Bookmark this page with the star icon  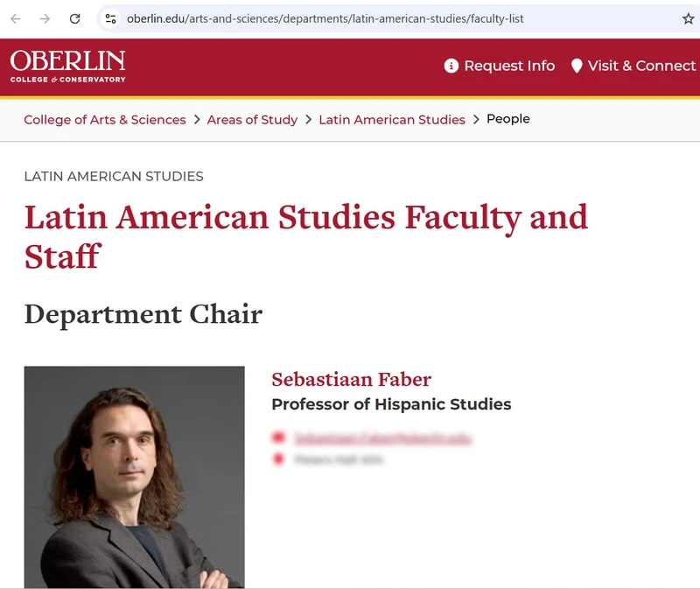click(688, 18)
